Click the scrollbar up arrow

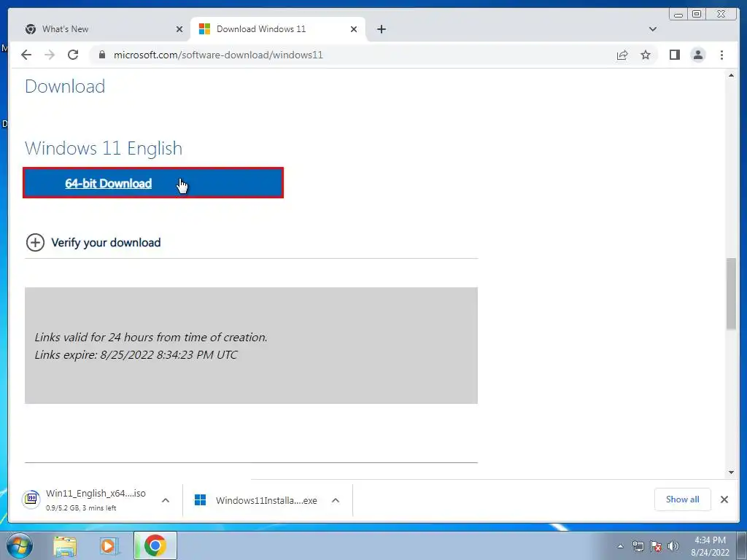[731, 75]
